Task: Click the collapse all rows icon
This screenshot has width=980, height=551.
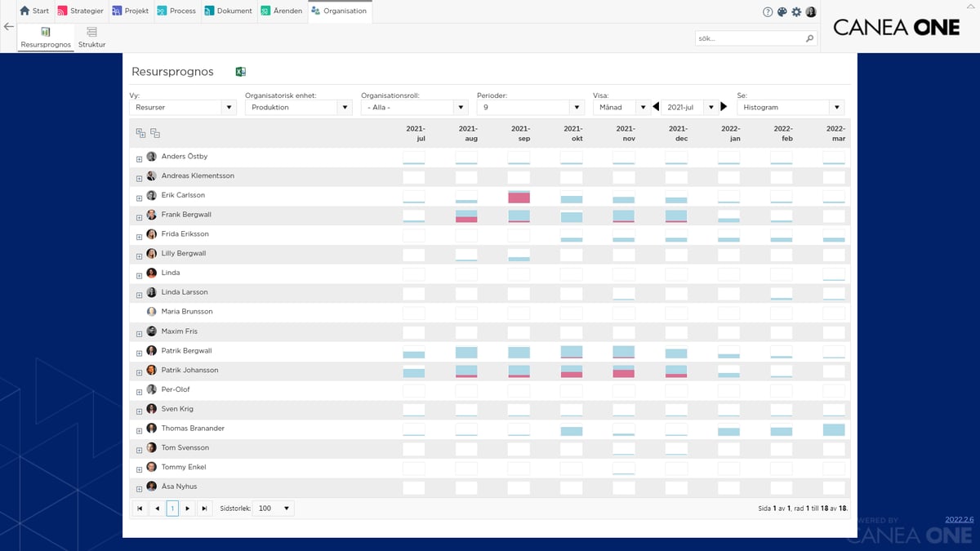Action: coord(155,133)
